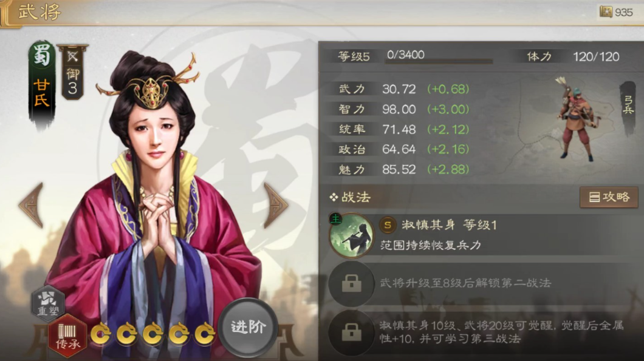644x361 pixels.
Task: Open the 攻略 strategy guide button
Action: (x=609, y=197)
